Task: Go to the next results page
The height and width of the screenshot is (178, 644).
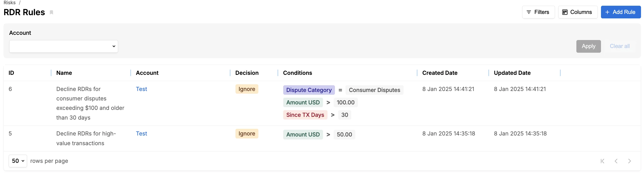Action: [x=630, y=161]
